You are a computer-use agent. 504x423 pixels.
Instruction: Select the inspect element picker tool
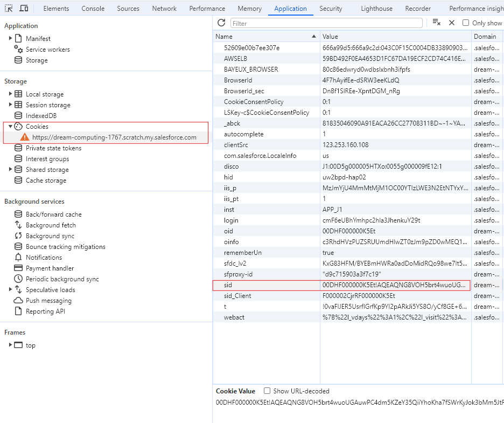(8, 8)
